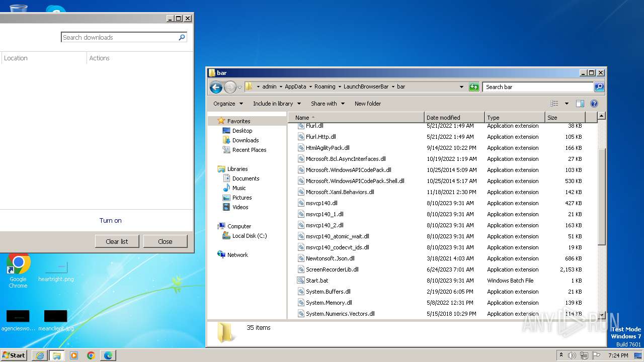This screenshot has height=362, width=644.
Task: Open the Share with dropdown
Action: click(328, 104)
